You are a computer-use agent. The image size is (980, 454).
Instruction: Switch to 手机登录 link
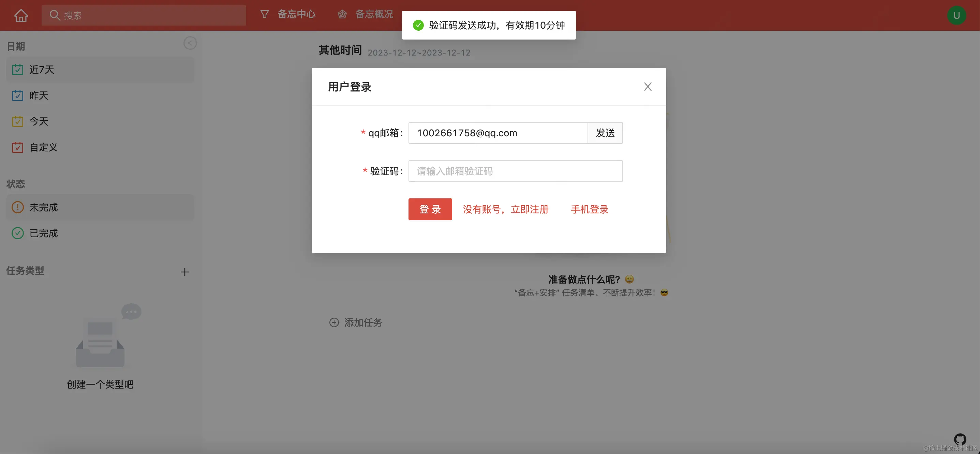(589, 210)
